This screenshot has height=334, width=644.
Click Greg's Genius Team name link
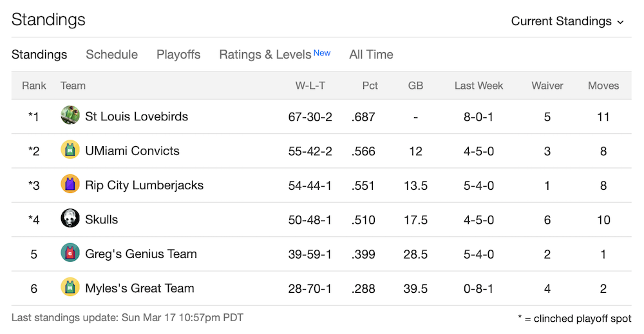click(x=141, y=254)
